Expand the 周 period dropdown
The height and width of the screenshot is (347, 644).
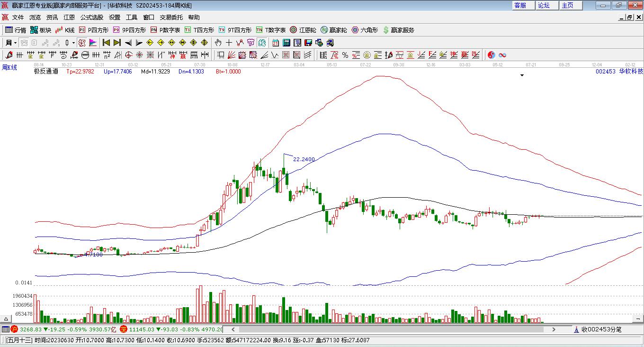point(16,43)
